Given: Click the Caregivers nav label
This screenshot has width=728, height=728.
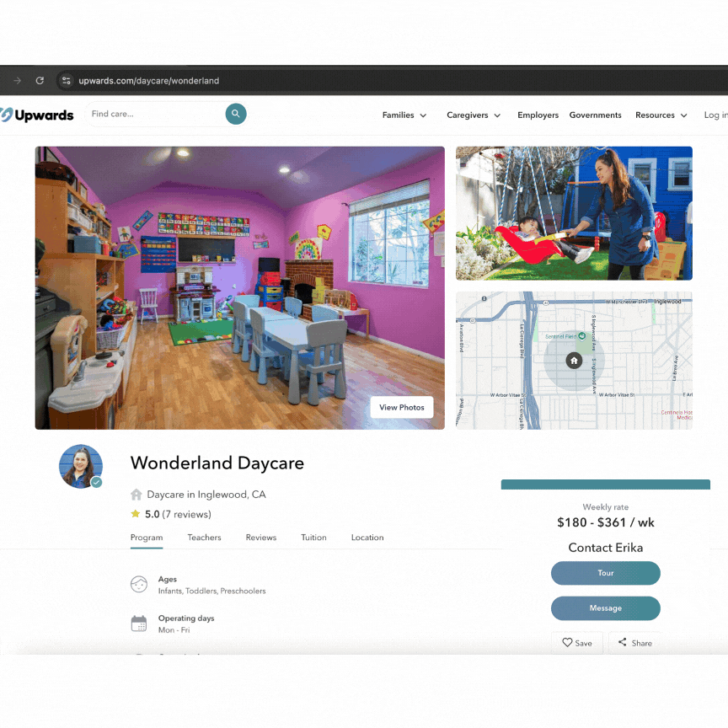Looking at the screenshot, I should click(467, 115).
